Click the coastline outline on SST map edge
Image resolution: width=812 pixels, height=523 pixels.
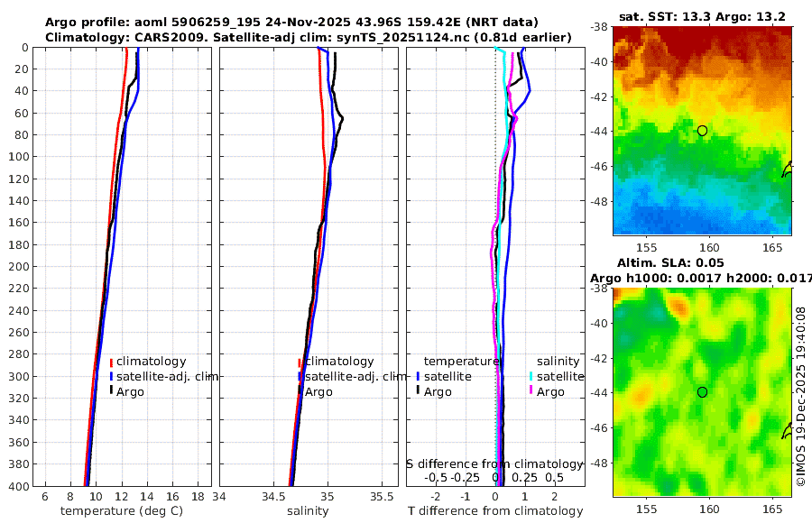tap(787, 170)
